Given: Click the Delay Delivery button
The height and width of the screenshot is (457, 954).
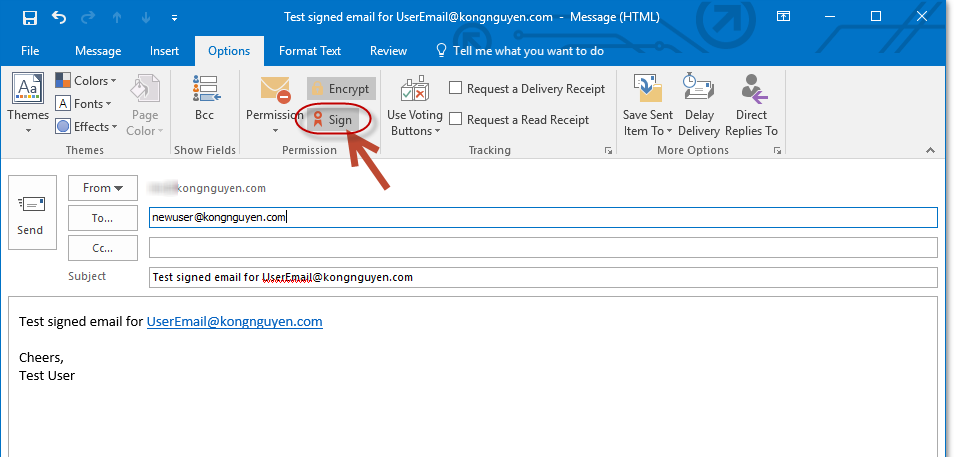Looking at the screenshot, I should pyautogui.click(x=699, y=105).
